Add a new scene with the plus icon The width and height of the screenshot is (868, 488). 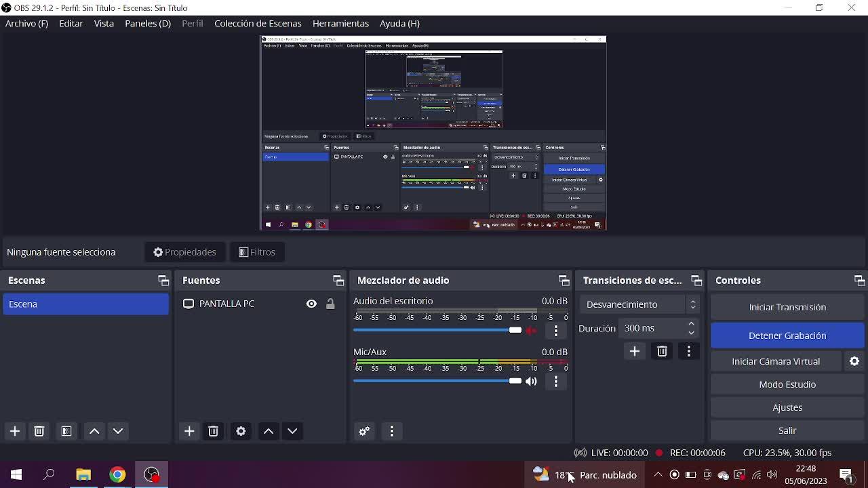15,431
